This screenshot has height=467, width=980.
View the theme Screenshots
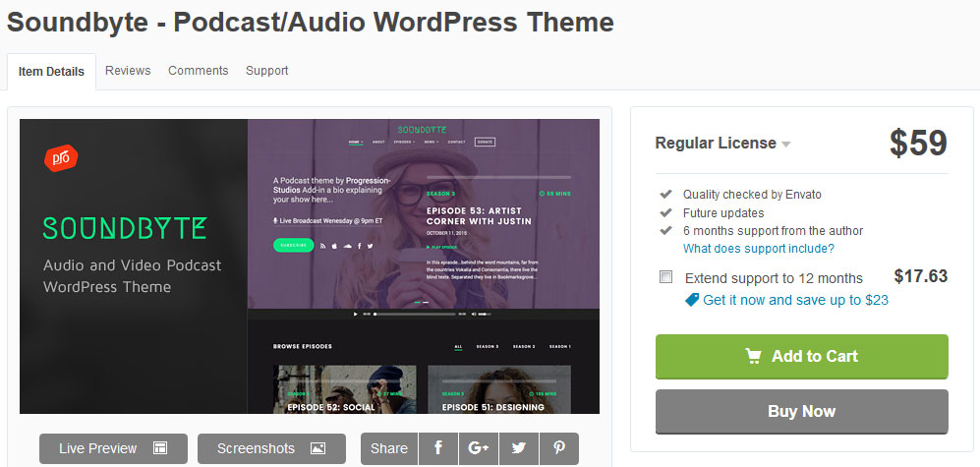[x=271, y=449]
